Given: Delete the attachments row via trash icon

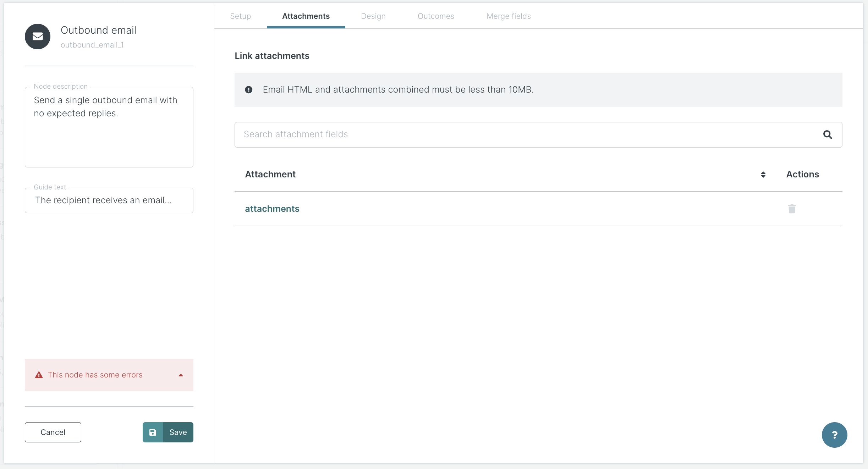Looking at the screenshot, I should pos(792,209).
